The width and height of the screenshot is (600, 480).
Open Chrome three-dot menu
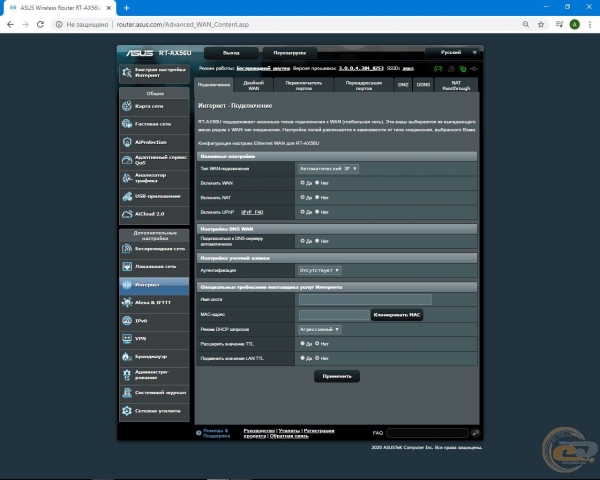click(x=590, y=24)
